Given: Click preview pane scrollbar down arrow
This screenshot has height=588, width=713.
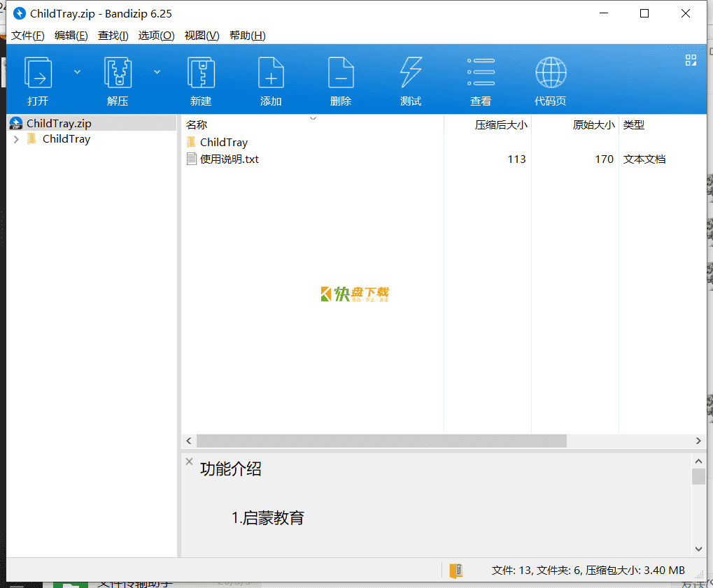Looking at the screenshot, I should click(699, 549).
